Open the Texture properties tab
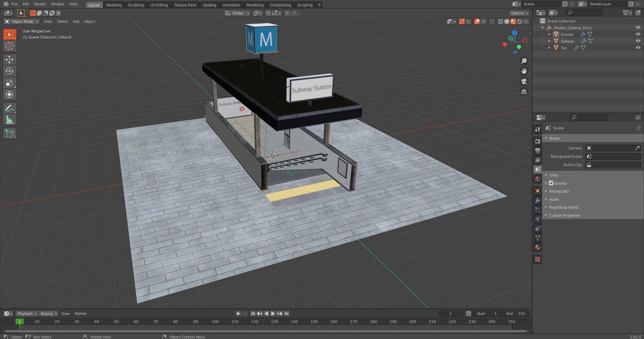Screen dimensions: 644x339 pos(538,259)
